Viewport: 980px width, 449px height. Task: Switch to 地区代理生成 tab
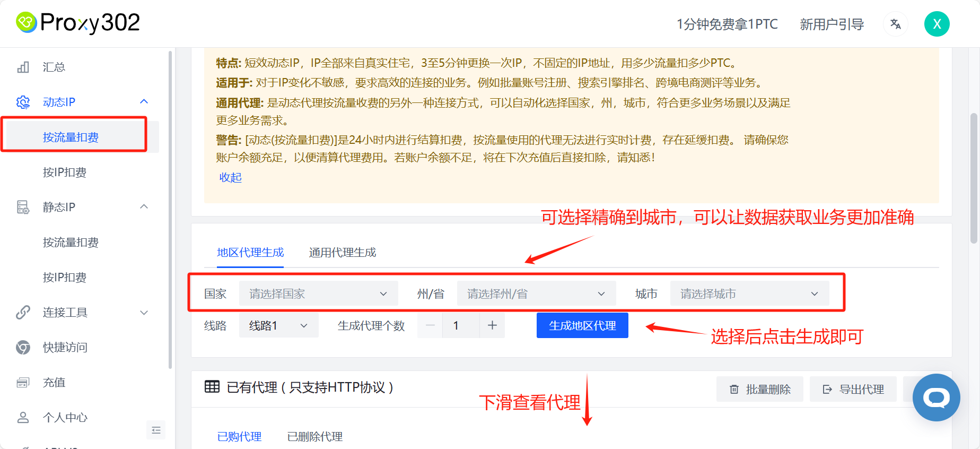coord(250,252)
